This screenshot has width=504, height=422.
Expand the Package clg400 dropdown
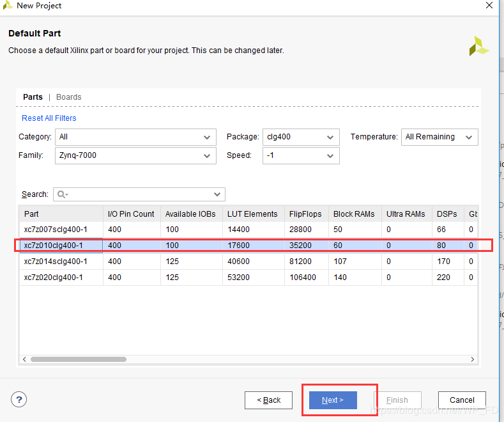(x=300, y=137)
